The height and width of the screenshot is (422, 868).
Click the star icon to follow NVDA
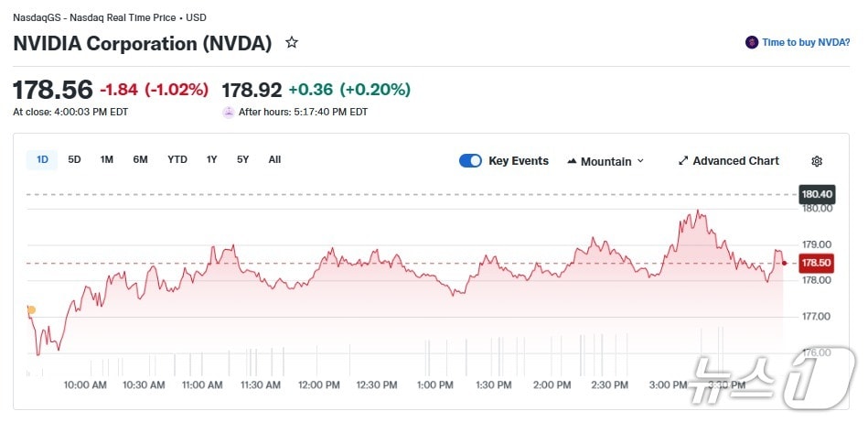(x=292, y=42)
